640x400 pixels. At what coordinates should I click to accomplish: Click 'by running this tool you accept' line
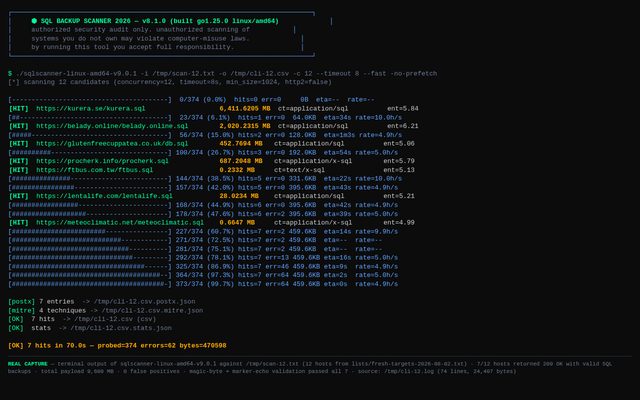click(x=133, y=47)
